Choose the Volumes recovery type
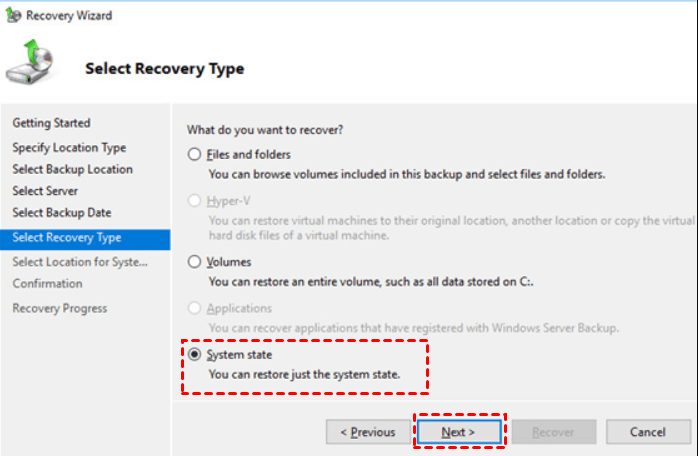 tap(194, 262)
